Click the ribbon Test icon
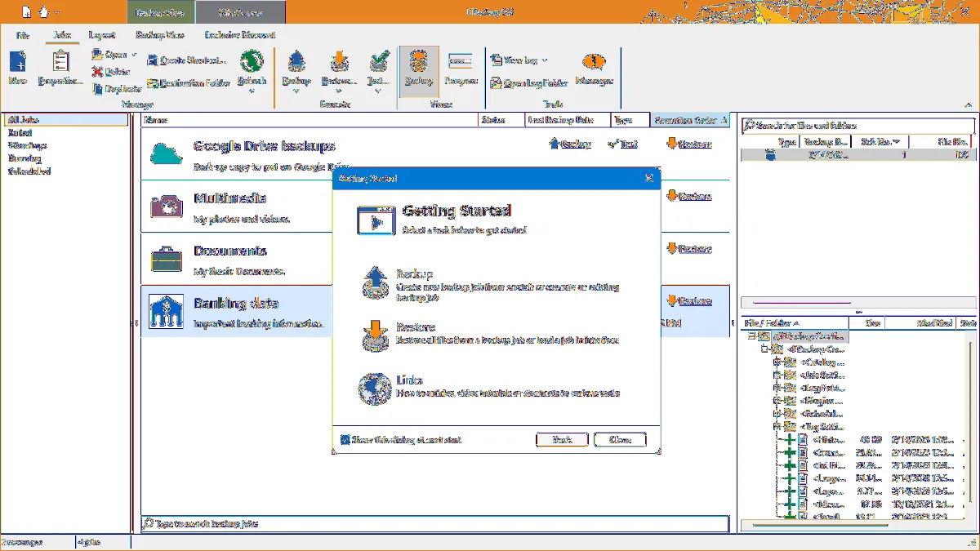The width and height of the screenshot is (980, 551). pos(378,61)
